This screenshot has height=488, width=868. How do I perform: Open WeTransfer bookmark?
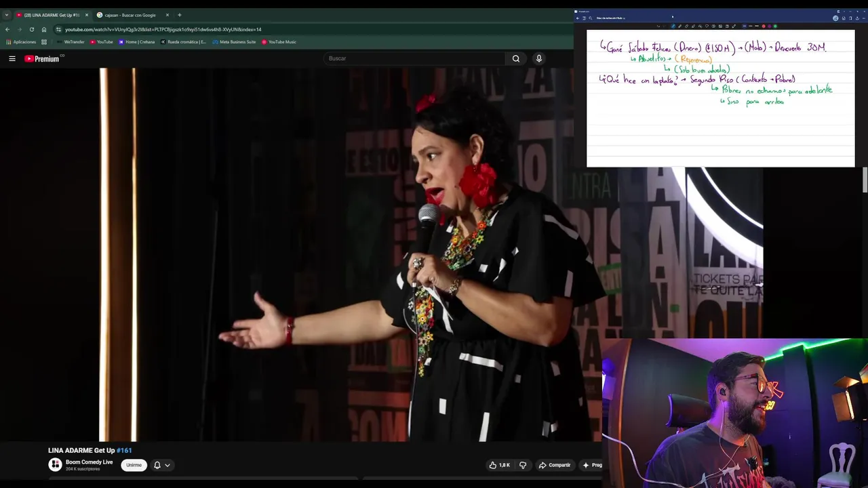tap(71, 42)
